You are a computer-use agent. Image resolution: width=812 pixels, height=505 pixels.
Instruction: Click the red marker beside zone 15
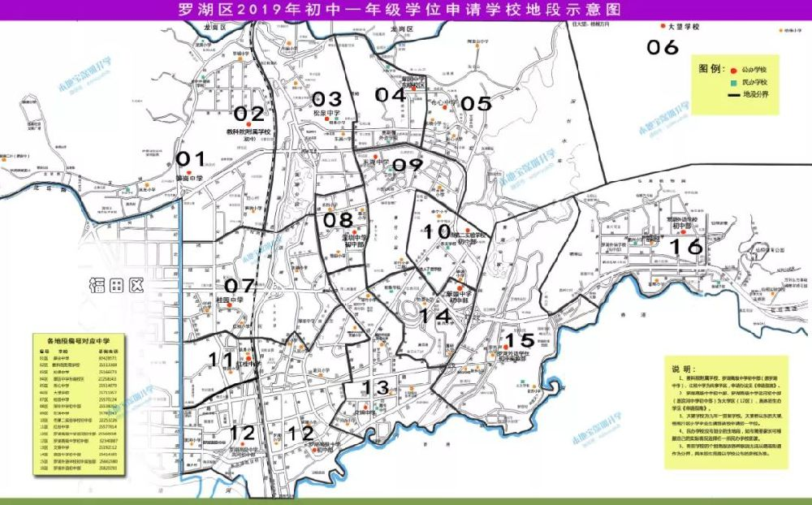click(x=505, y=347)
